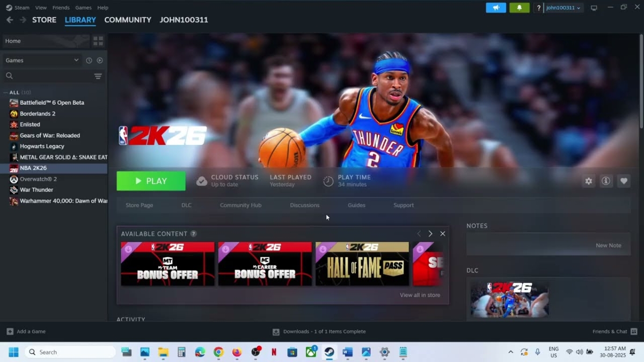The height and width of the screenshot is (362, 644).
Task: Switch library to grid collections view icon
Action: 98,41
